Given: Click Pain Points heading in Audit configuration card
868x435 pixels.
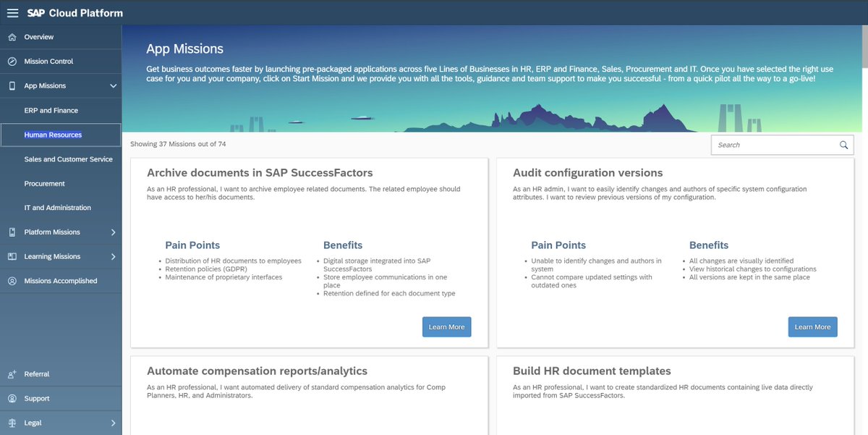Looking at the screenshot, I should [x=558, y=245].
